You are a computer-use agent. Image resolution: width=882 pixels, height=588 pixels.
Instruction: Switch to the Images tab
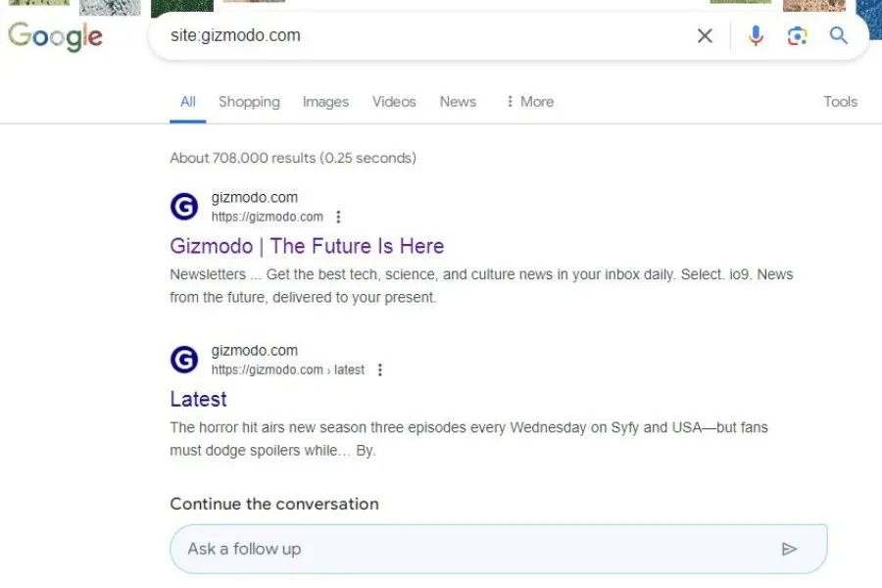coord(325,102)
